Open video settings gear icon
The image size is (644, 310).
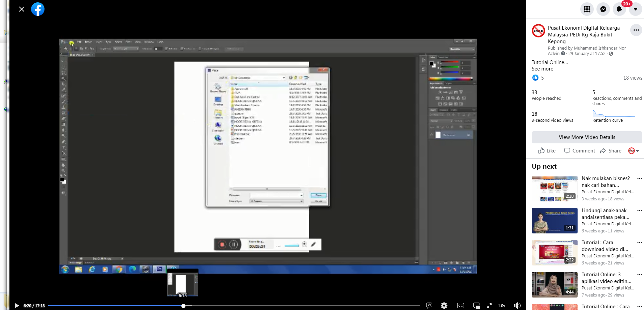pos(444,306)
